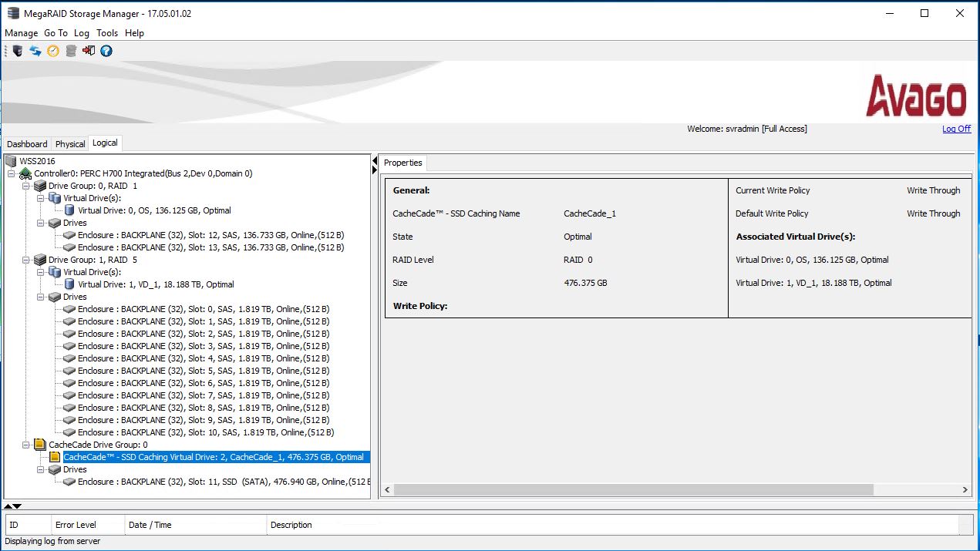Collapse the Controller0 PERC H700 tree node

(12, 173)
